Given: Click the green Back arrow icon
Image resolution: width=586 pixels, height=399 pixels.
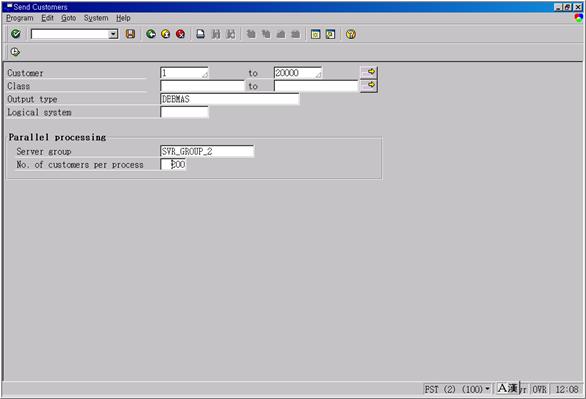Looking at the screenshot, I should [151, 34].
